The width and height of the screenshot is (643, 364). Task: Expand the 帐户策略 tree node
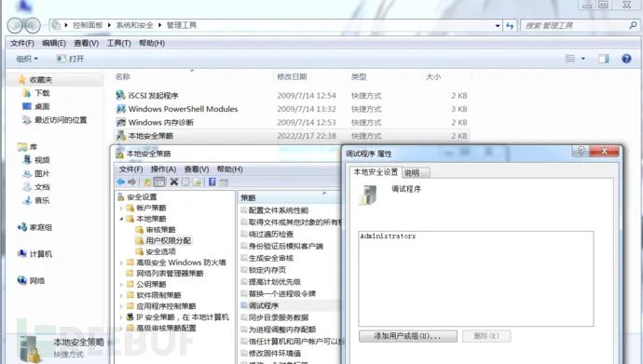(x=121, y=208)
